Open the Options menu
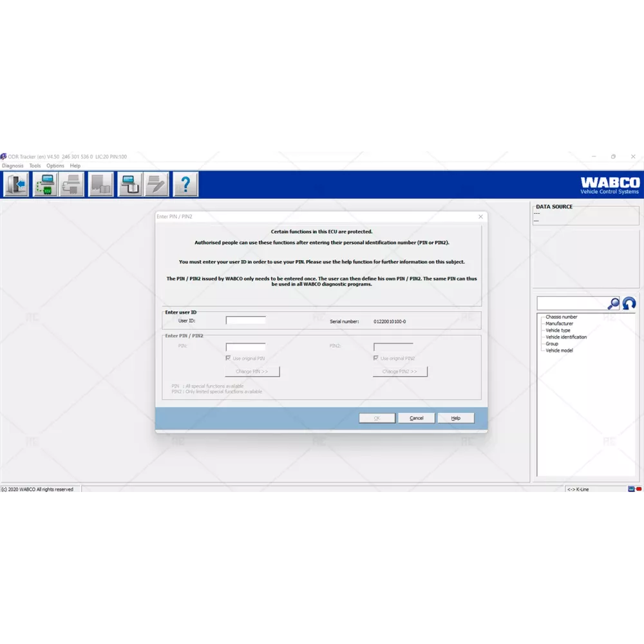Screen dimensions: 644x644 (x=55, y=166)
